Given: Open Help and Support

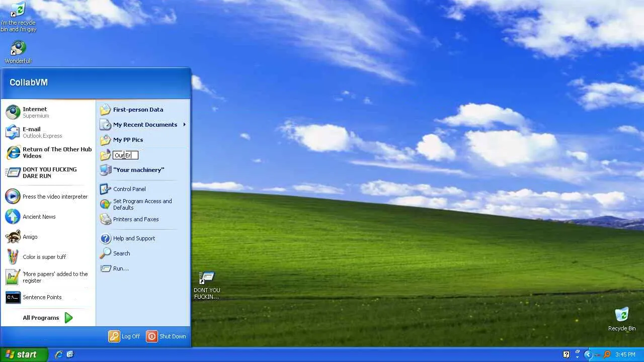Looking at the screenshot, I should (x=143, y=238).
